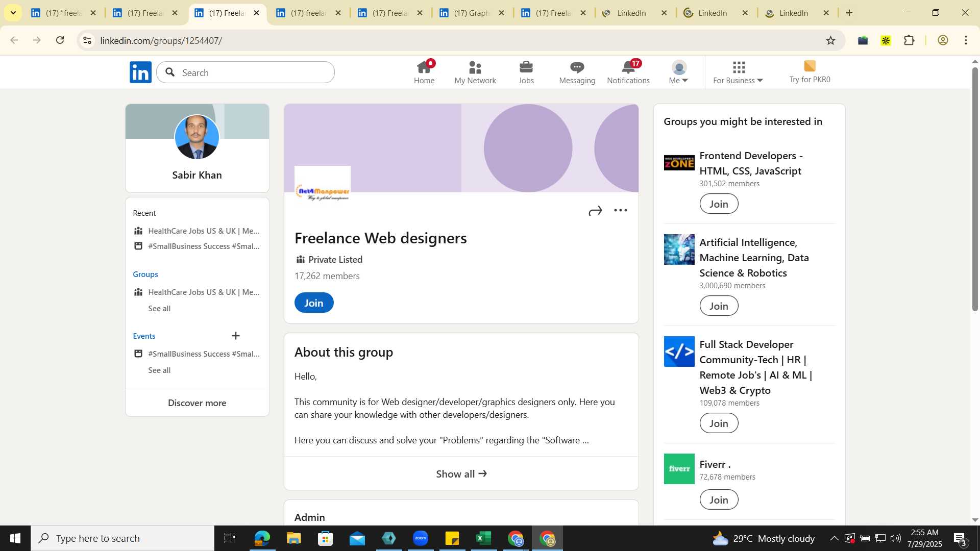Expand group description with Show all

click(461, 473)
